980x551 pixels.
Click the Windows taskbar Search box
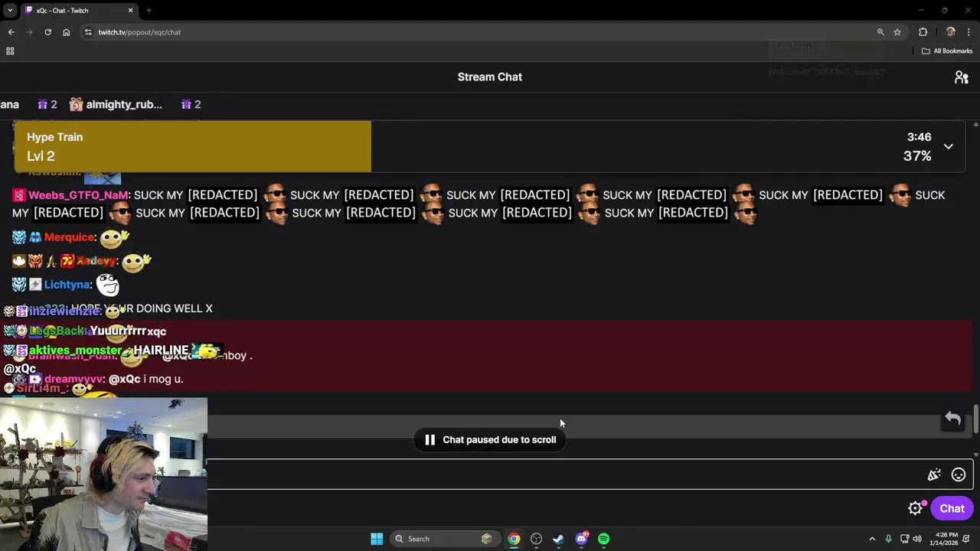point(444,539)
